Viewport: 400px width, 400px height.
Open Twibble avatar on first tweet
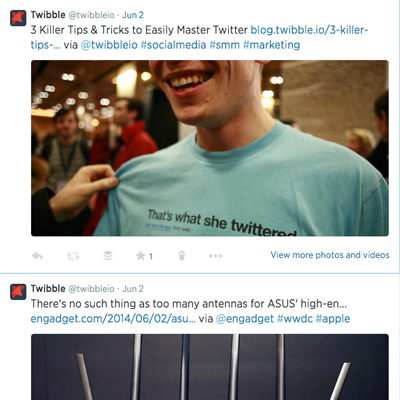(x=18, y=18)
